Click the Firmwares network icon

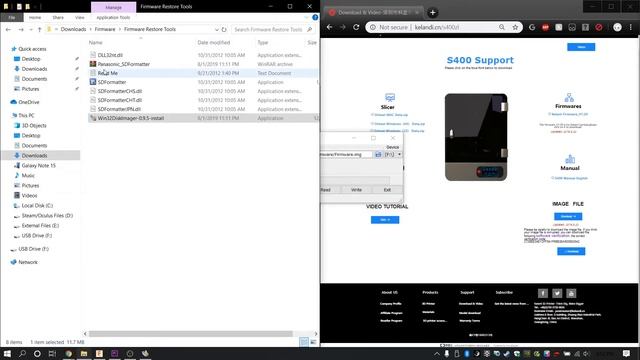tap(569, 97)
